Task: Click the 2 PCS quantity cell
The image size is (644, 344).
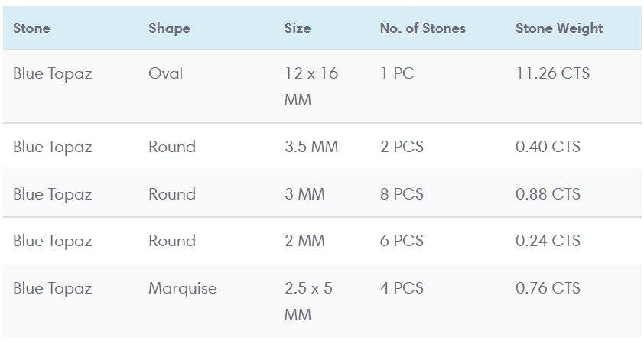Action: [402, 147]
